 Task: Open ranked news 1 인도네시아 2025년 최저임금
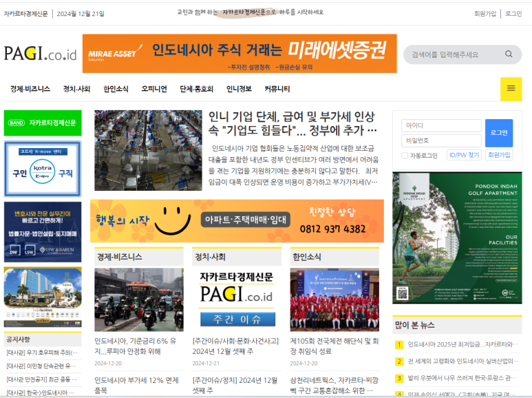pos(462,344)
